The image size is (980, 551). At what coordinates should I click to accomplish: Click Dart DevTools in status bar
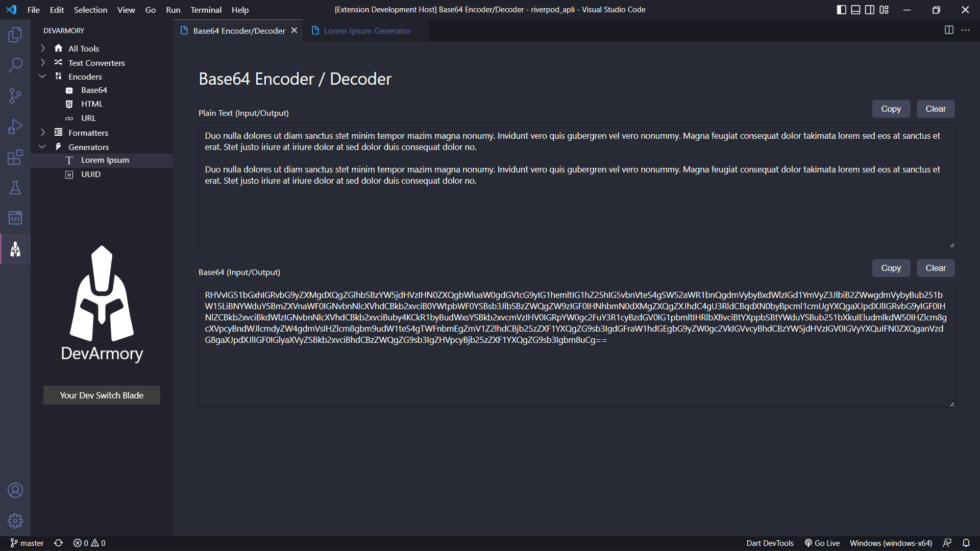click(x=770, y=543)
